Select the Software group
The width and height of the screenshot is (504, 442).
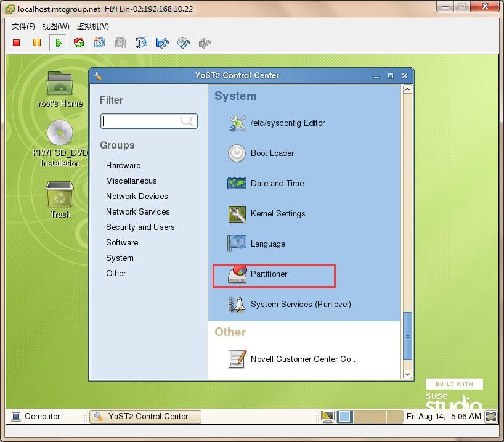tap(122, 243)
